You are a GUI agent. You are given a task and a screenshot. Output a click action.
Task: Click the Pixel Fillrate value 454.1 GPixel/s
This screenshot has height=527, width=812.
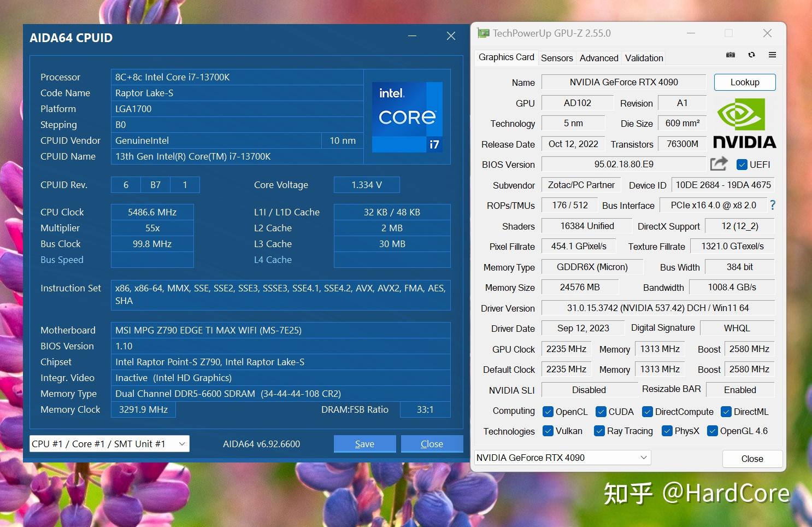[579, 246]
